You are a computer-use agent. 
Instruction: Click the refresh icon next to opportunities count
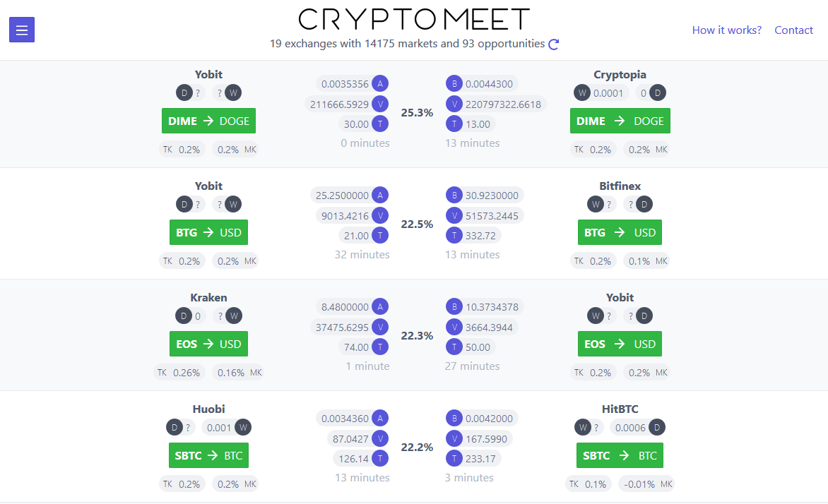pyautogui.click(x=553, y=44)
